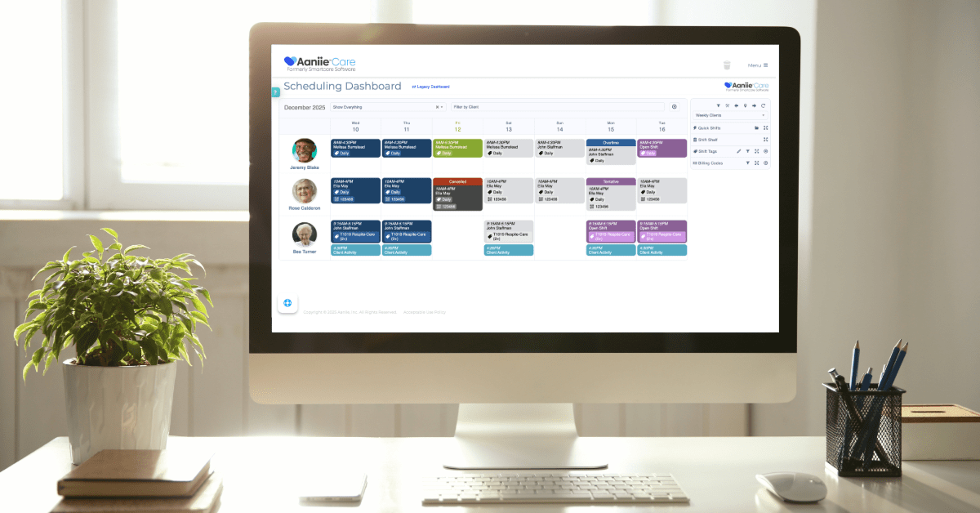Expand the Shift Shelf panel
Image resolution: width=980 pixels, height=513 pixels.
(x=765, y=140)
